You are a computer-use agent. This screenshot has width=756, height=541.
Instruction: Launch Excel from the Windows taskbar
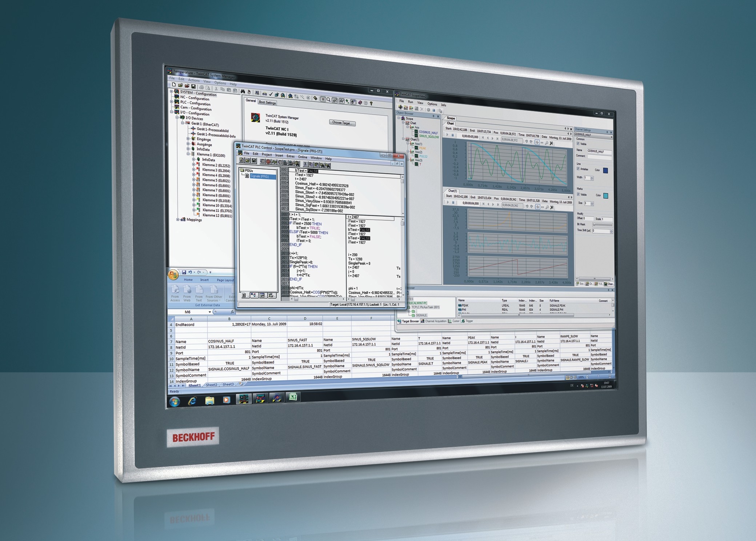(x=293, y=399)
